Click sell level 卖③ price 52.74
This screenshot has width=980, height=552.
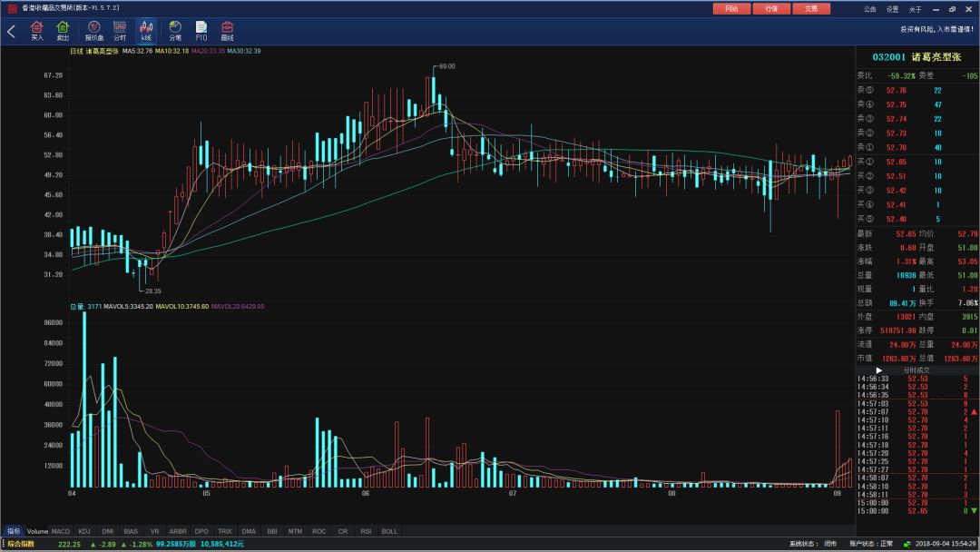pos(897,119)
